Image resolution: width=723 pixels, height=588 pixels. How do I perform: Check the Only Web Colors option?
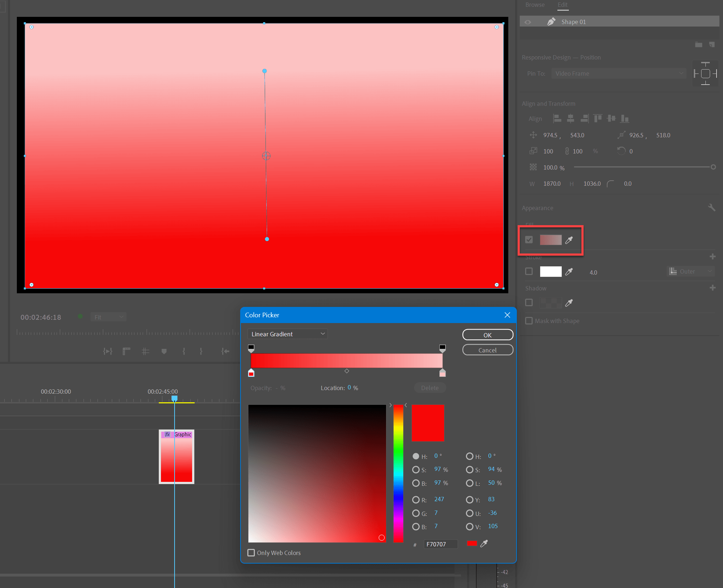point(251,553)
